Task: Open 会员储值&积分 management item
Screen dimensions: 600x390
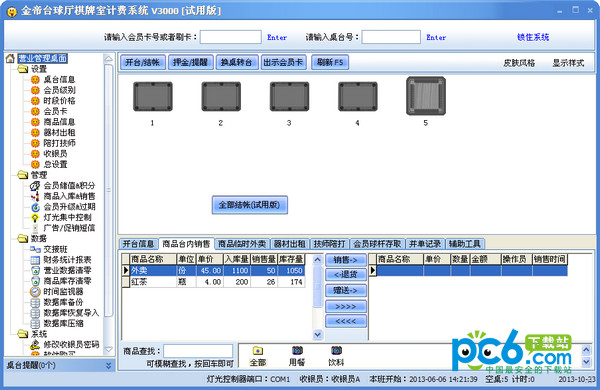Action: (69, 186)
